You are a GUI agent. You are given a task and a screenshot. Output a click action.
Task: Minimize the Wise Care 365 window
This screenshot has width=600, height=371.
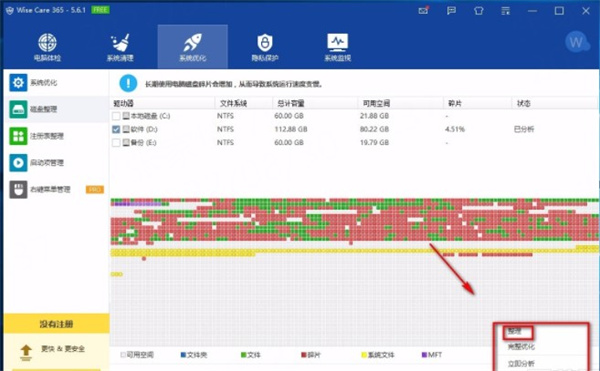click(532, 11)
